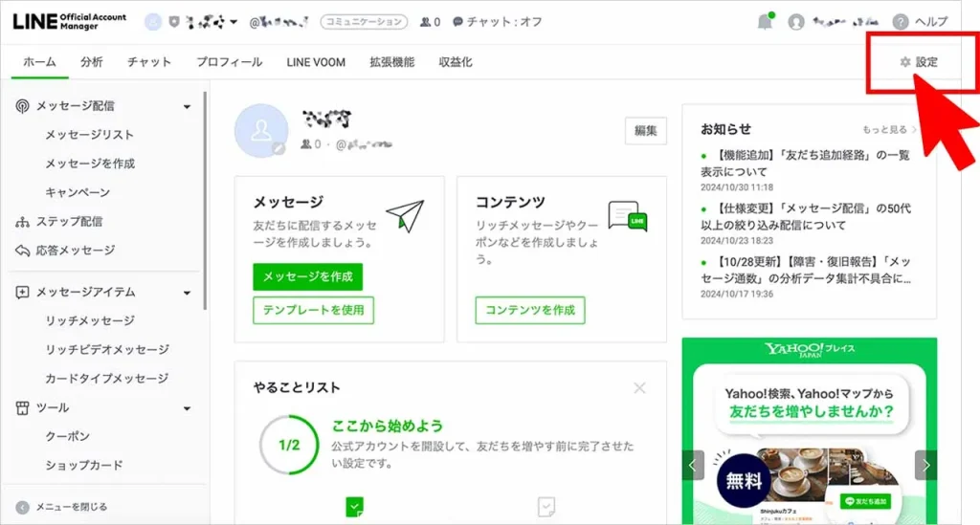The height and width of the screenshot is (525, 980).
Task: Collapse the メッセージ配信 section arrow
Action: coord(187,107)
